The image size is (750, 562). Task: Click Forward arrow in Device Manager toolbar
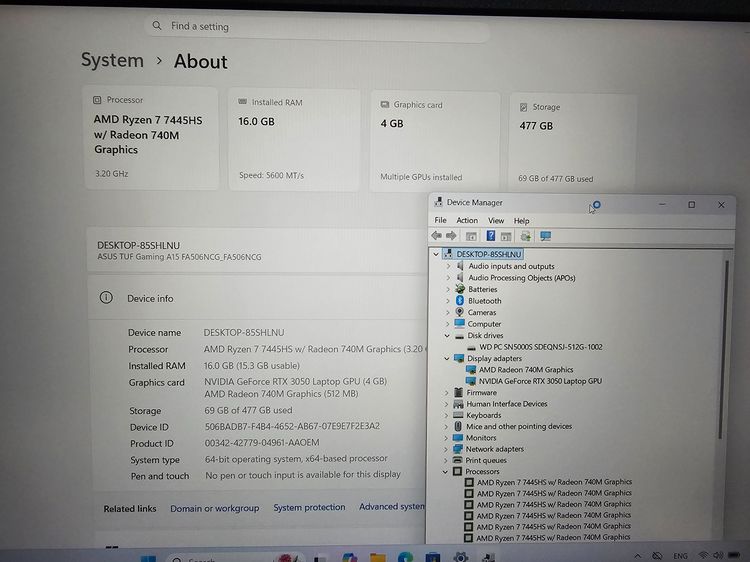[x=451, y=236]
